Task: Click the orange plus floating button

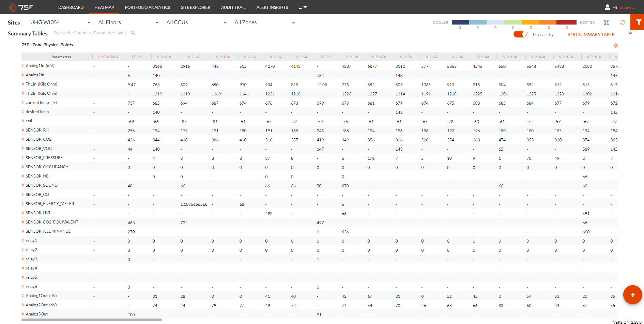Action: [633, 295]
